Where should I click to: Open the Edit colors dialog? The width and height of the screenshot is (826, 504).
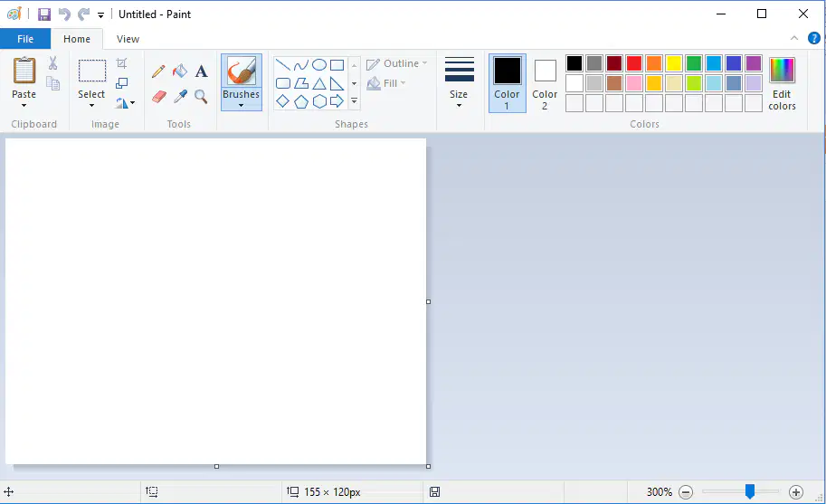(782, 83)
